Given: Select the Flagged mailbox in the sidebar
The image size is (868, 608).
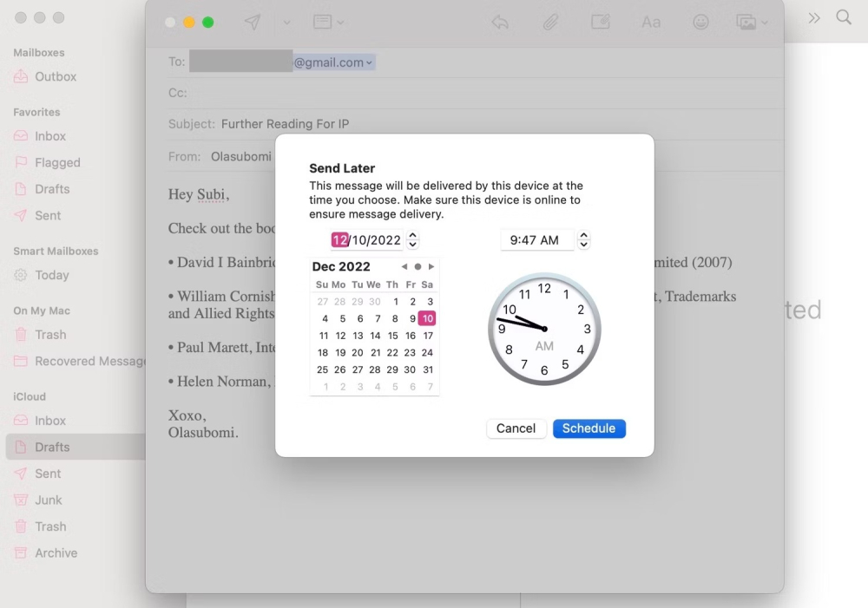Looking at the screenshot, I should (57, 162).
